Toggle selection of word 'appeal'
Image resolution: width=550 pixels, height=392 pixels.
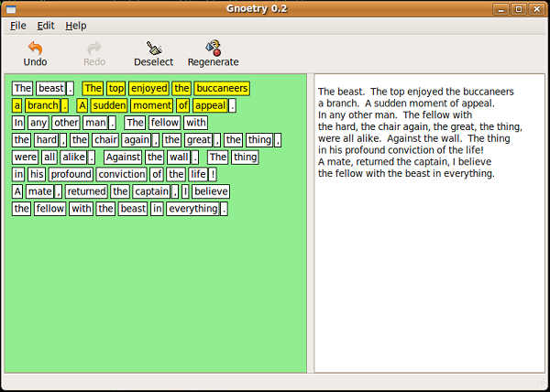click(210, 105)
